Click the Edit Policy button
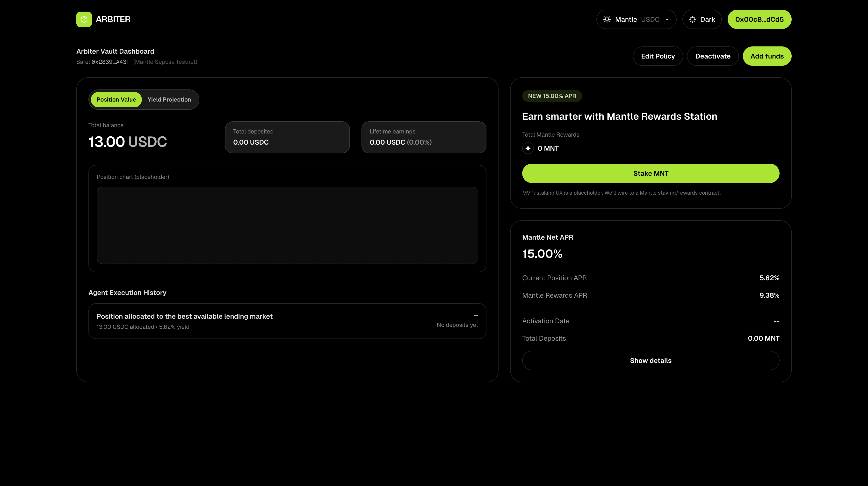 pos(658,56)
